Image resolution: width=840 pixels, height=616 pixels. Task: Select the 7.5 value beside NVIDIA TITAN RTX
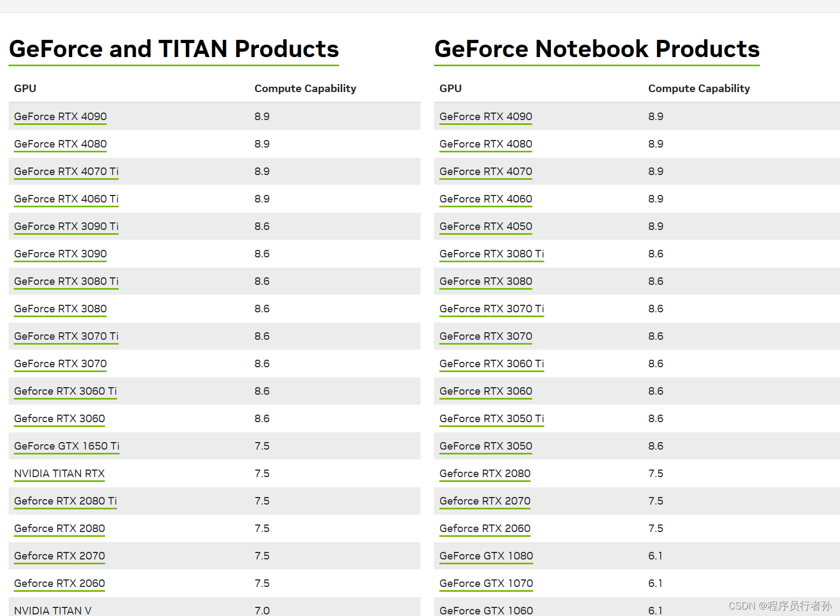pos(262,473)
